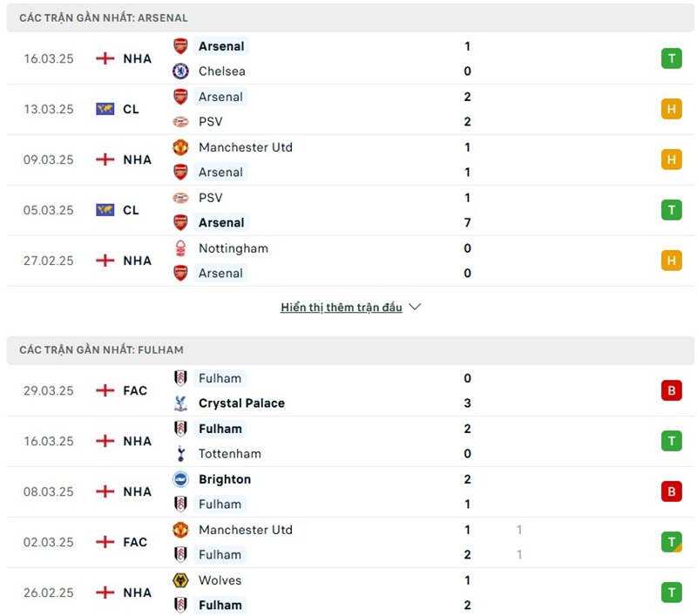Click the Chelsea club crest icon

[x=180, y=71]
